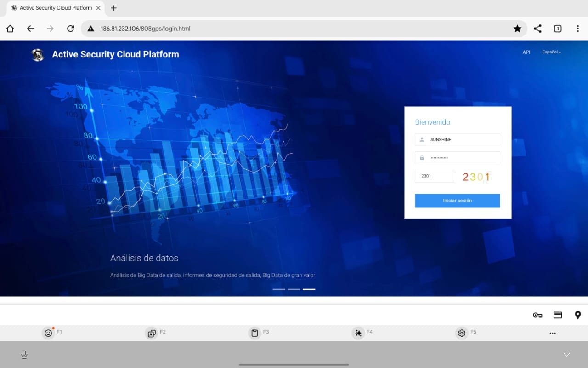Refresh the 2301 captcha image
This screenshot has width=588, height=368.
click(x=476, y=177)
